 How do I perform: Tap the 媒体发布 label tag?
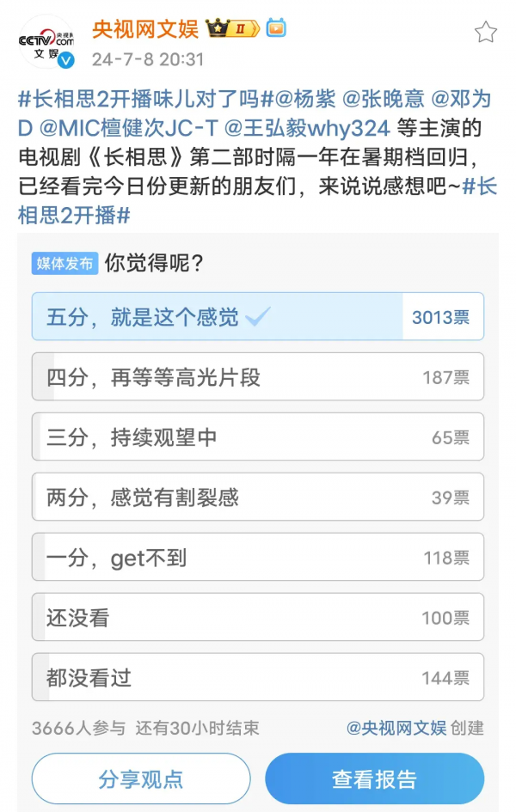coord(65,263)
